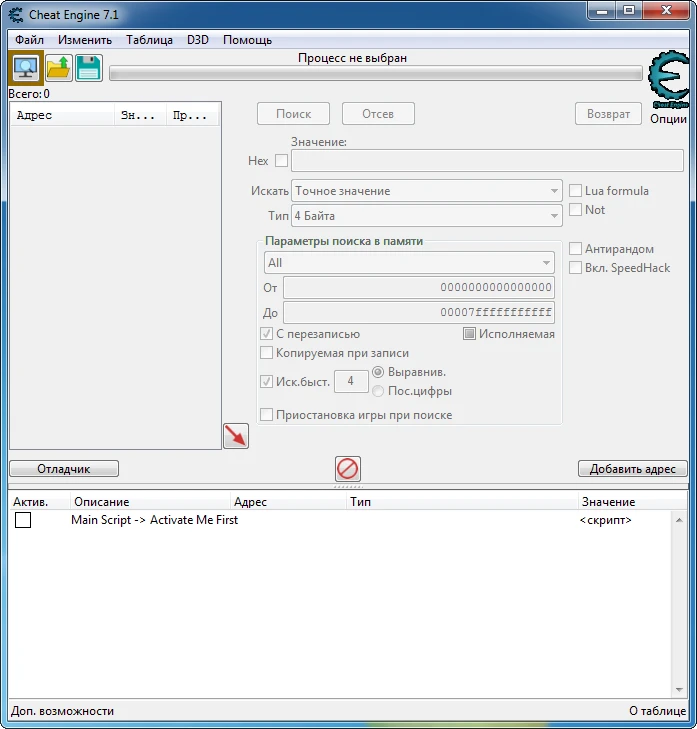Click the Значение input field
Screen dimensions: 697x729
point(487,160)
